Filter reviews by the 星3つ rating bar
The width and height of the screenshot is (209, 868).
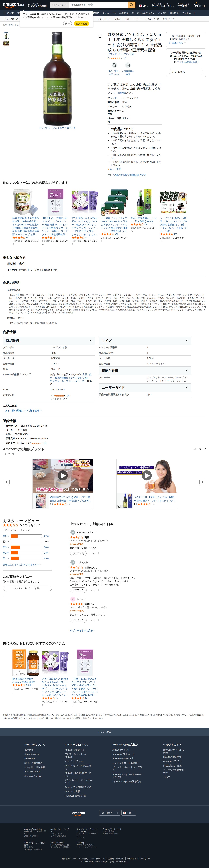[26, 547]
